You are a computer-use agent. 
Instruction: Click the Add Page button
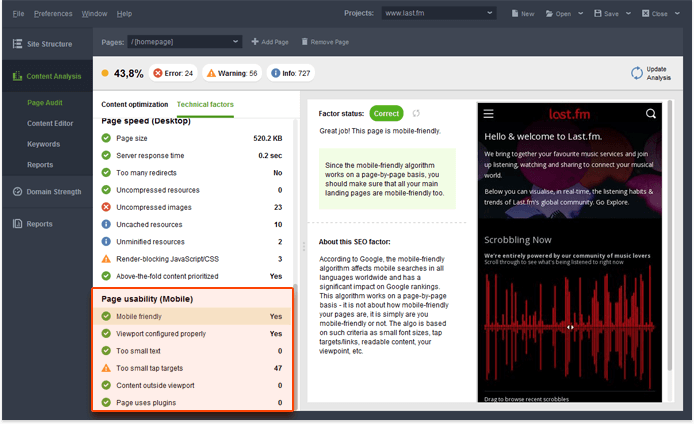pos(269,42)
